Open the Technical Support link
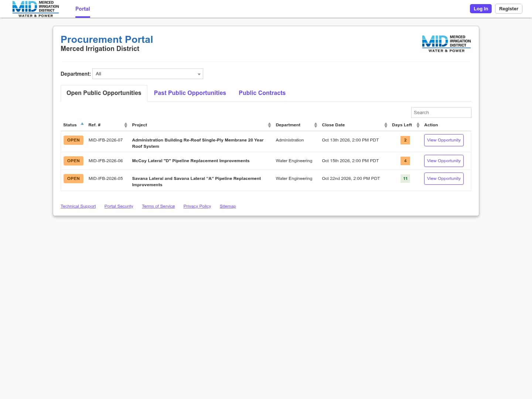532x399 pixels. [78, 206]
